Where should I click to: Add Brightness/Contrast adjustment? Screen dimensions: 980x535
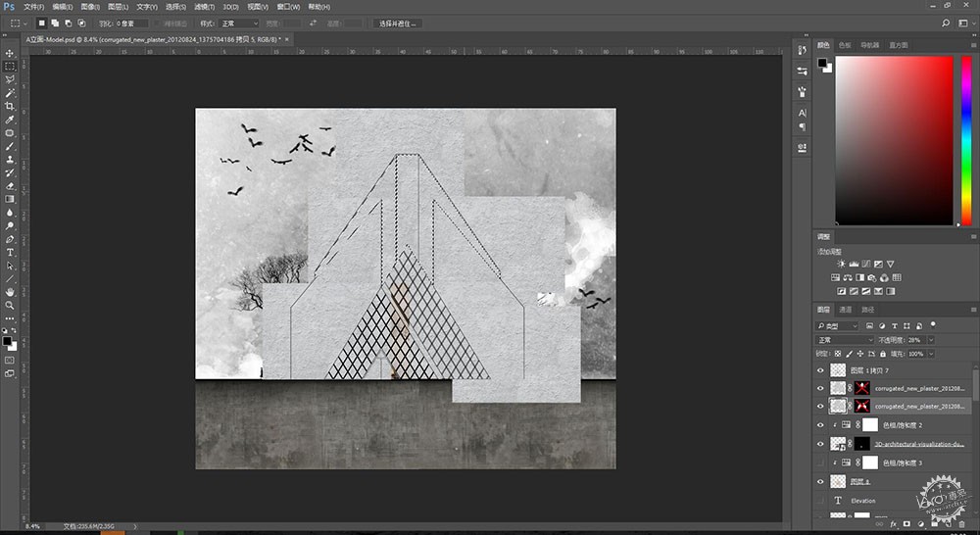[x=841, y=264]
